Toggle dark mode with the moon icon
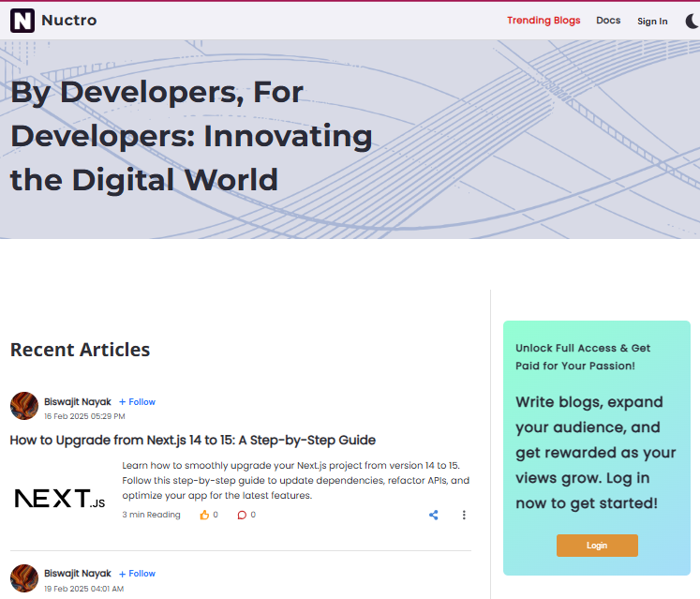Screen dimensions: 700x599 point(693,21)
